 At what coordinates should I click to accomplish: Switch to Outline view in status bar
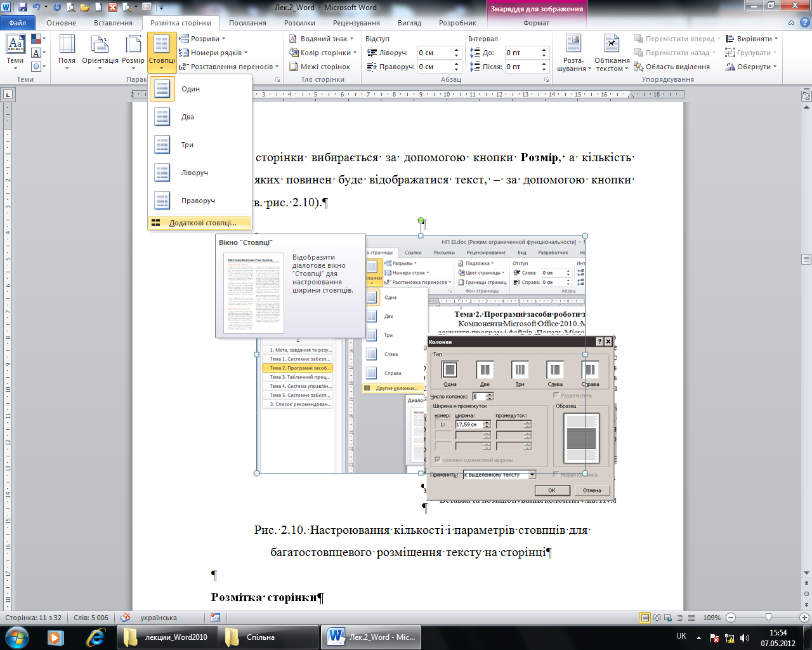coord(679,618)
